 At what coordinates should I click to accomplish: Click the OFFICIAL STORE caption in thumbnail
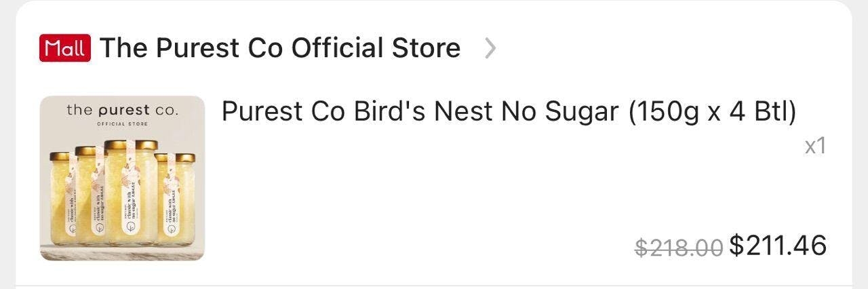point(122,124)
